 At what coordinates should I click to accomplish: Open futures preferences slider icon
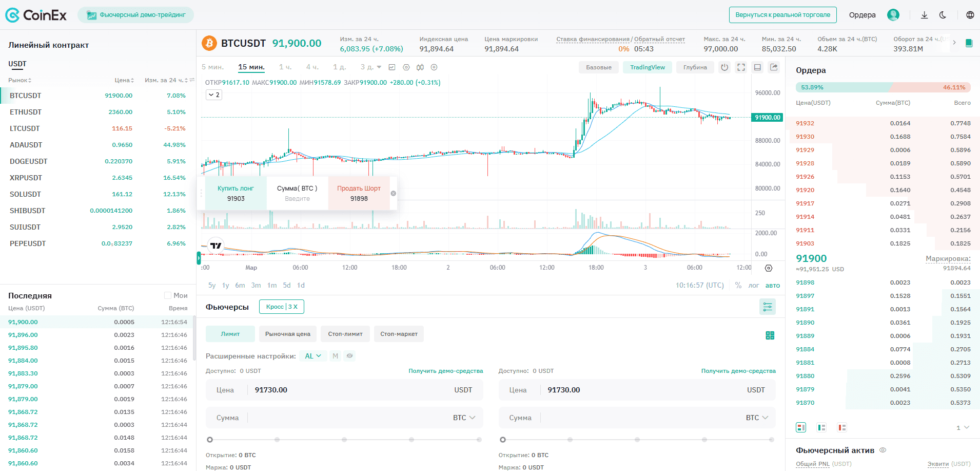[768, 307]
